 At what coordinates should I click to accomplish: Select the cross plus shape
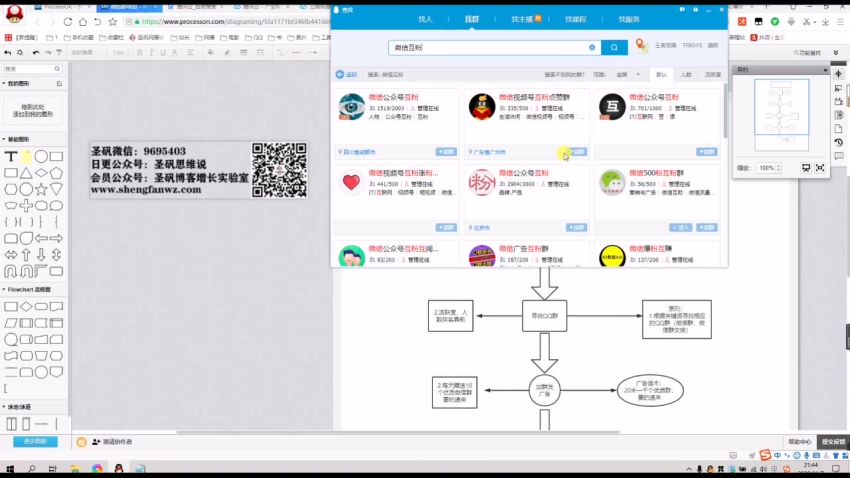point(26,205)
